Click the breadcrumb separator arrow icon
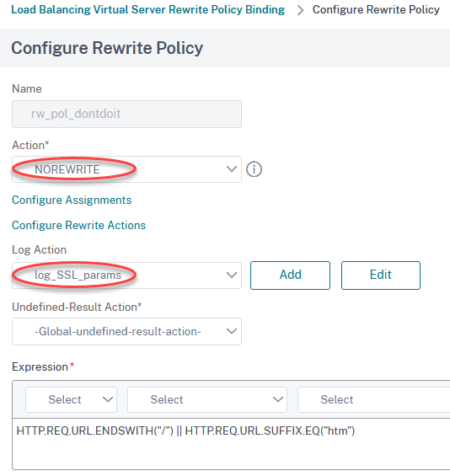450x476 pixels. [300, 10]
